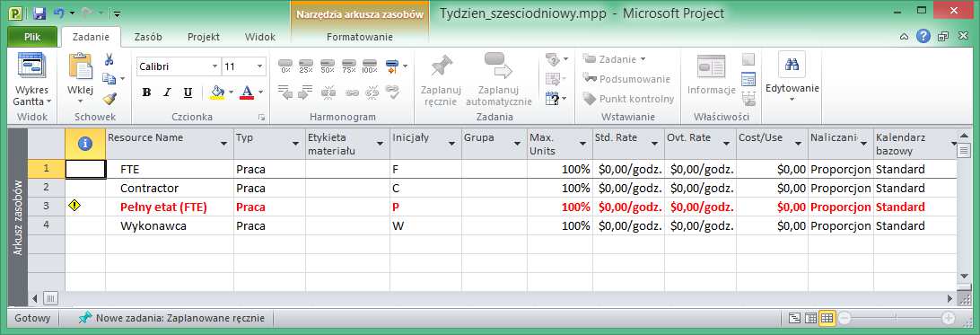Select the Zadanie ribbon tab
980x335 pixels.
coord(91,37)
